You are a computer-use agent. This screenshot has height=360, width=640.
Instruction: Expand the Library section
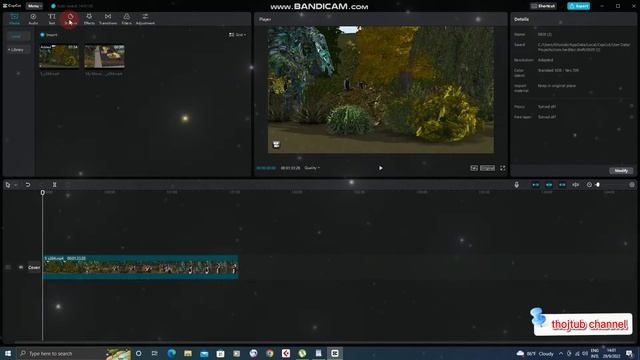[18, 50]
